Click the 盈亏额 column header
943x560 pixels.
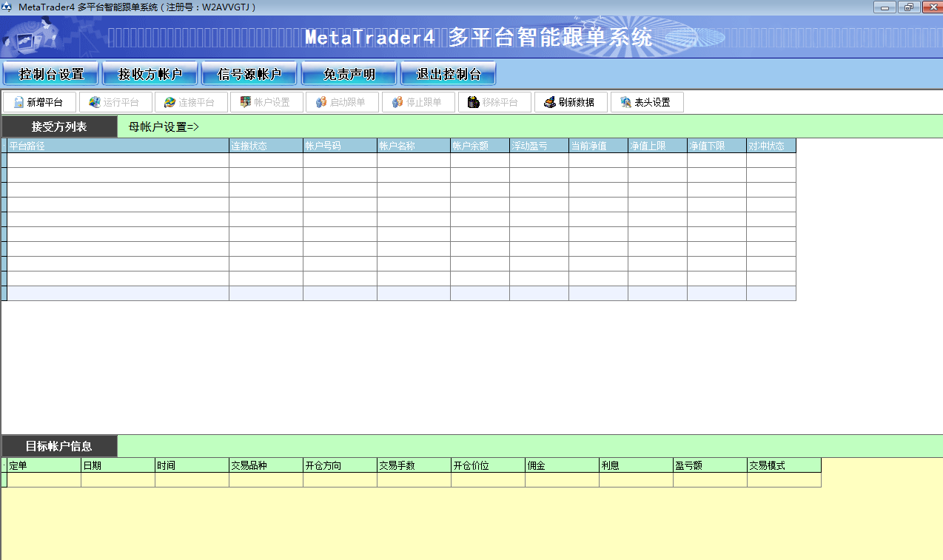(711, 465)
